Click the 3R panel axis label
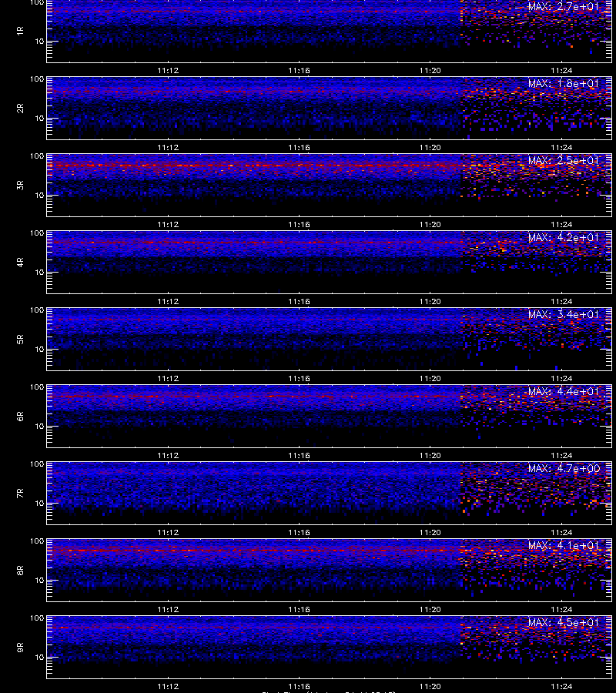This screenshot has height=693, width=616. [20, 185]
